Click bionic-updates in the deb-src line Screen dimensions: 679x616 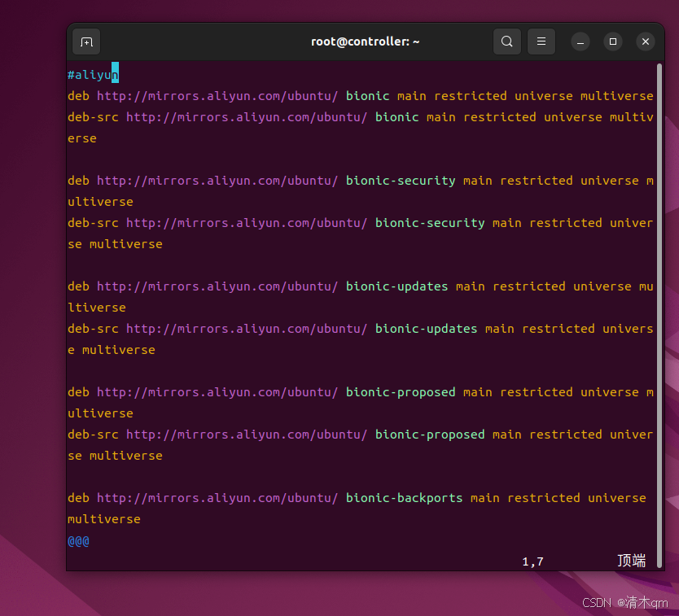click(x=426, y=329)
